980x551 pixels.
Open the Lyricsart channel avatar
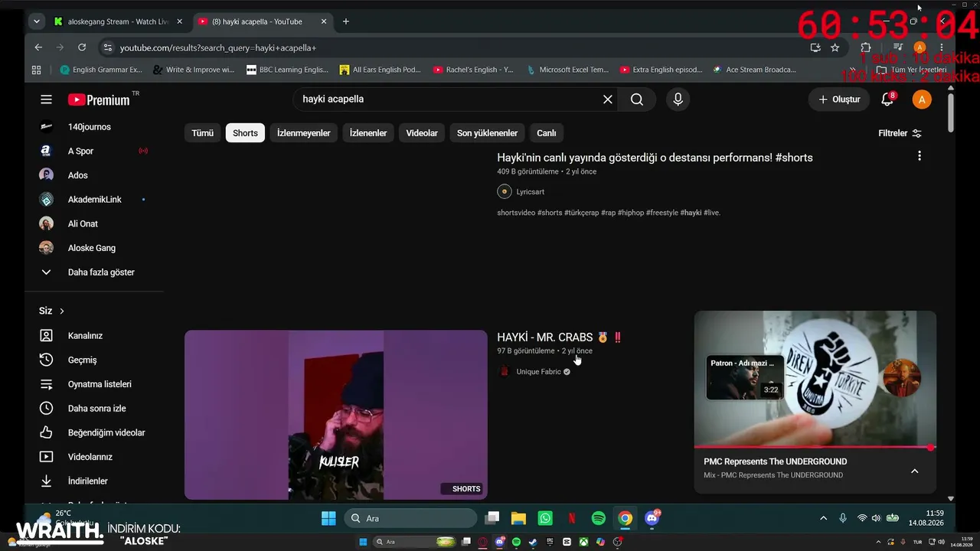pos(505,191)
